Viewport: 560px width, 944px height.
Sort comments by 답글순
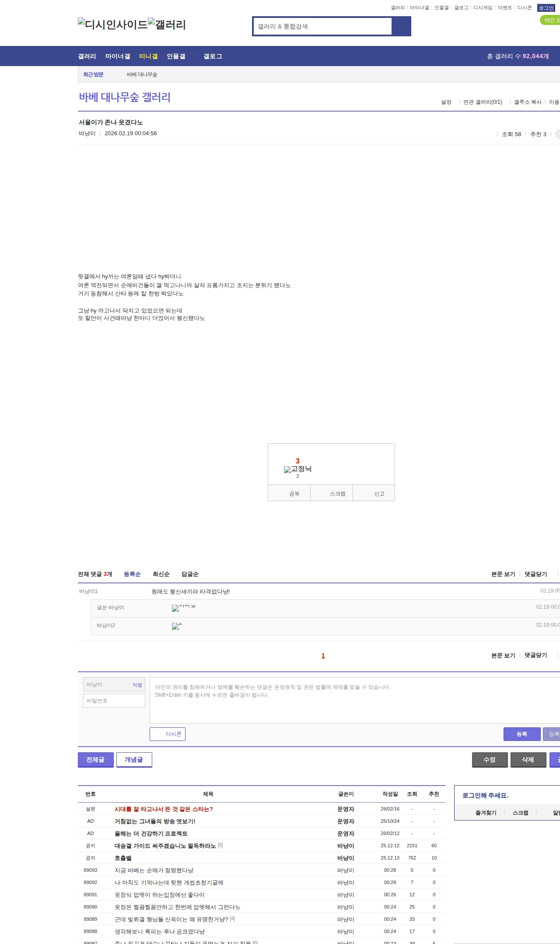point(190,574)
